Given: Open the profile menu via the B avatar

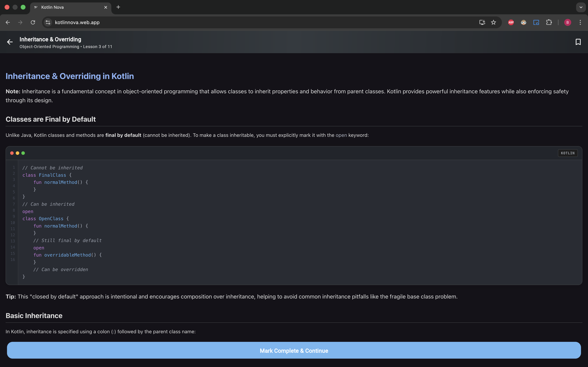Looking at the screenshot, I should (x=567, y=22).
